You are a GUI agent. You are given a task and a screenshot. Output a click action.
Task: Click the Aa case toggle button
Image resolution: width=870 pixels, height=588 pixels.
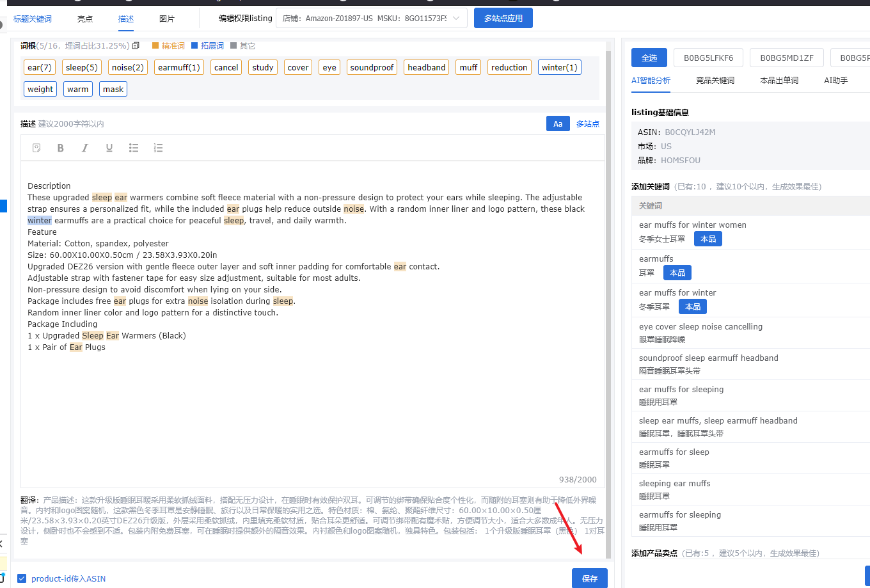558,123
